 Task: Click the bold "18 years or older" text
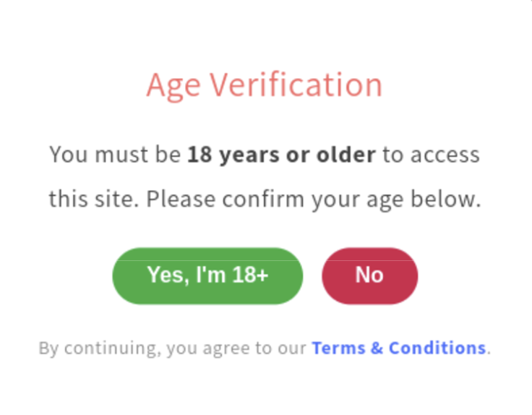click(281, 155)
